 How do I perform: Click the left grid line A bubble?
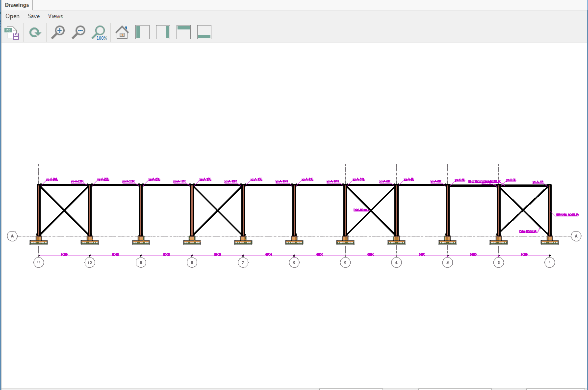(13, 236)
